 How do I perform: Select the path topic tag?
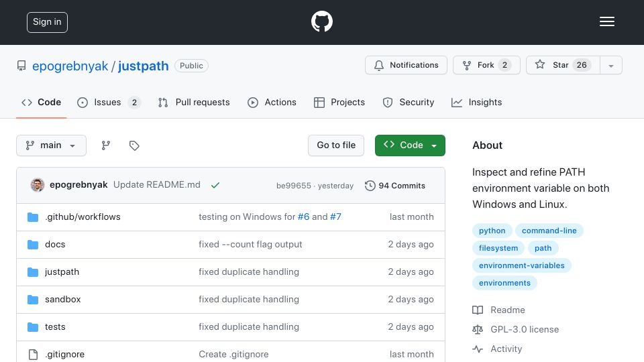coord(543,248)
